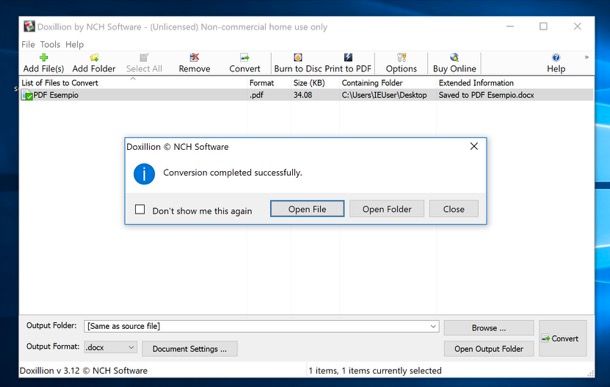Click the toolbar overflow arrow

pyautogui.click(x=587, y=57)
